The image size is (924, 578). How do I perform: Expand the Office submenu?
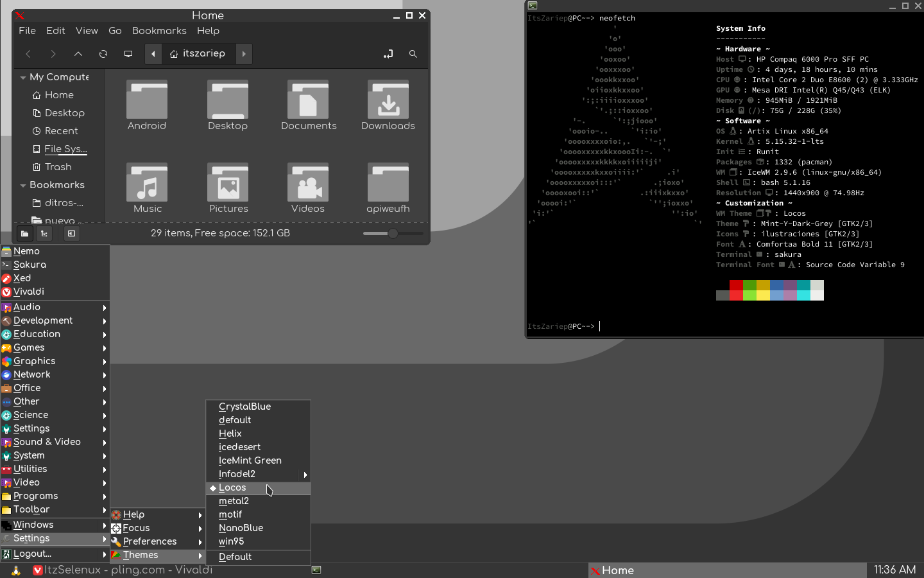(x=55, y=388)
